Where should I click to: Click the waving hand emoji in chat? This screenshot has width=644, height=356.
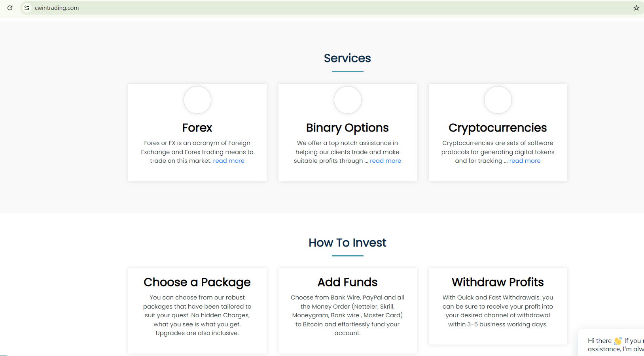[x=617, y=341]
